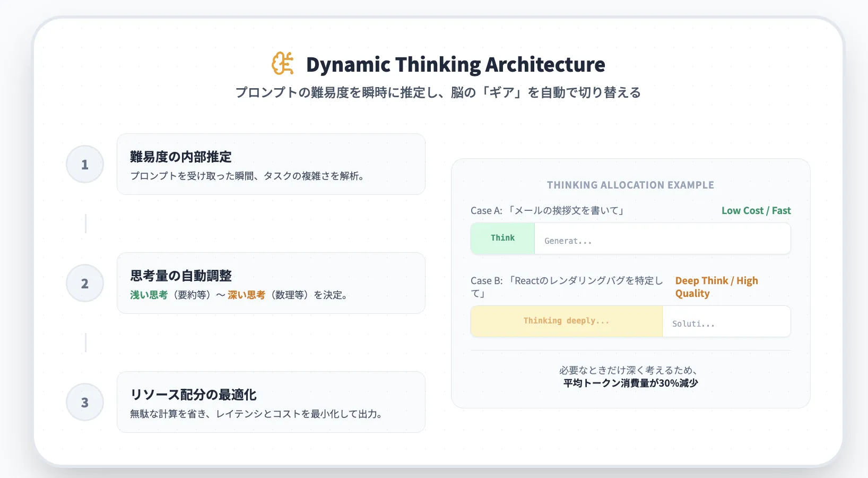Click the Generat... output field
This screenshot has height=478, width=868.
click(x=662, y=240)
